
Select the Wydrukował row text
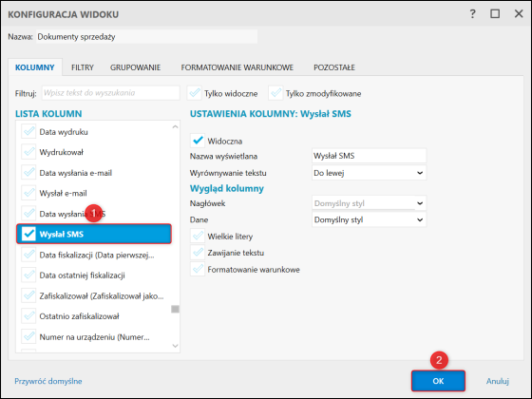click(61, 152)
